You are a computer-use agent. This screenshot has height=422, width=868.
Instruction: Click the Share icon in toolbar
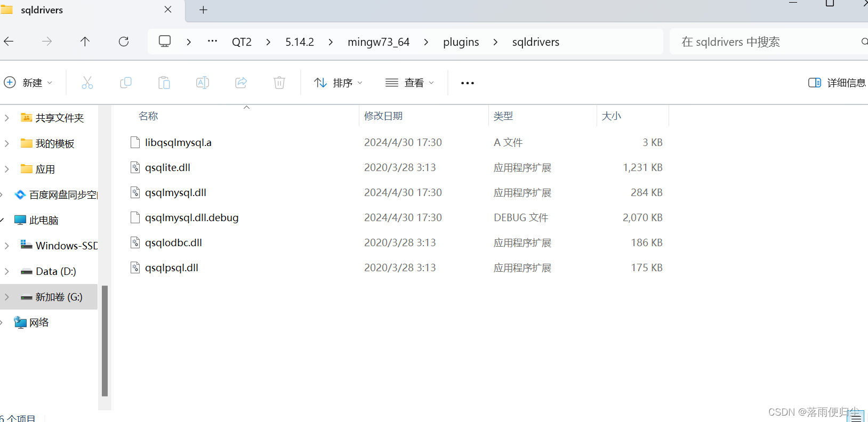click(x=241, y=83)
